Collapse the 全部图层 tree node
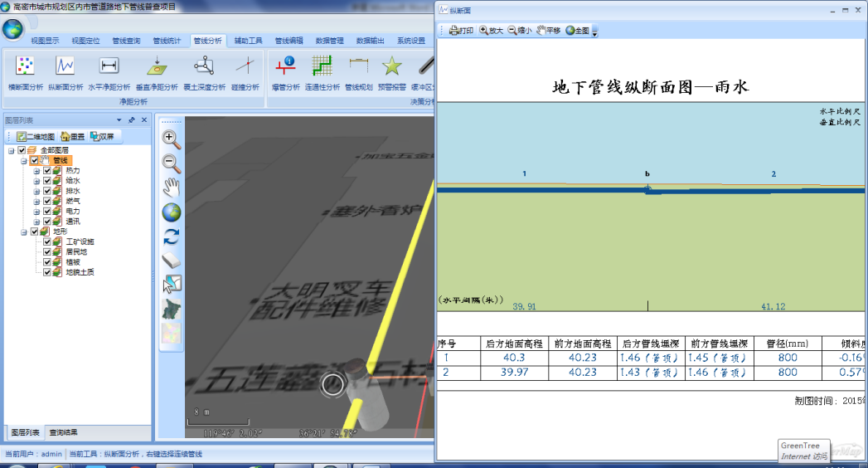Viewport: 868px width, 468px height. [x=11, y=151]
